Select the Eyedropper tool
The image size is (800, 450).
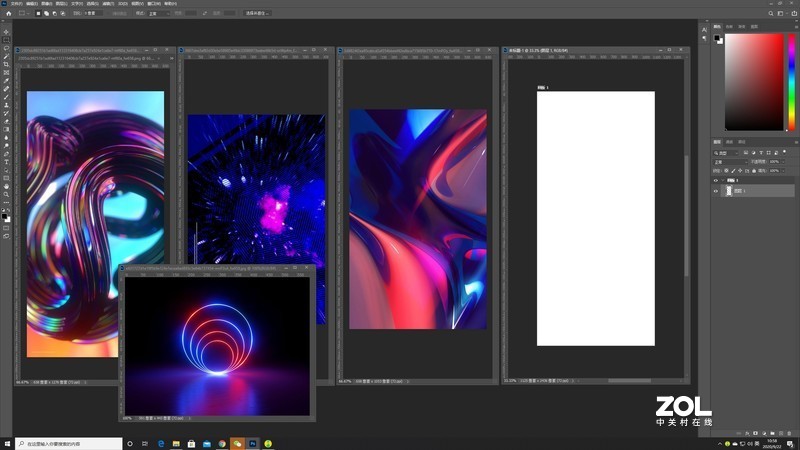pos(6,80)
